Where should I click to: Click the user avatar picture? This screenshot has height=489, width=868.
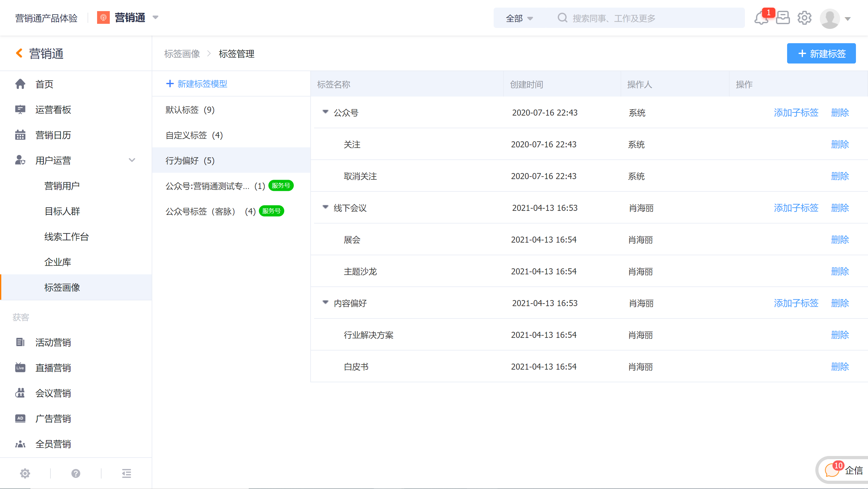click(x=829, y=18)
